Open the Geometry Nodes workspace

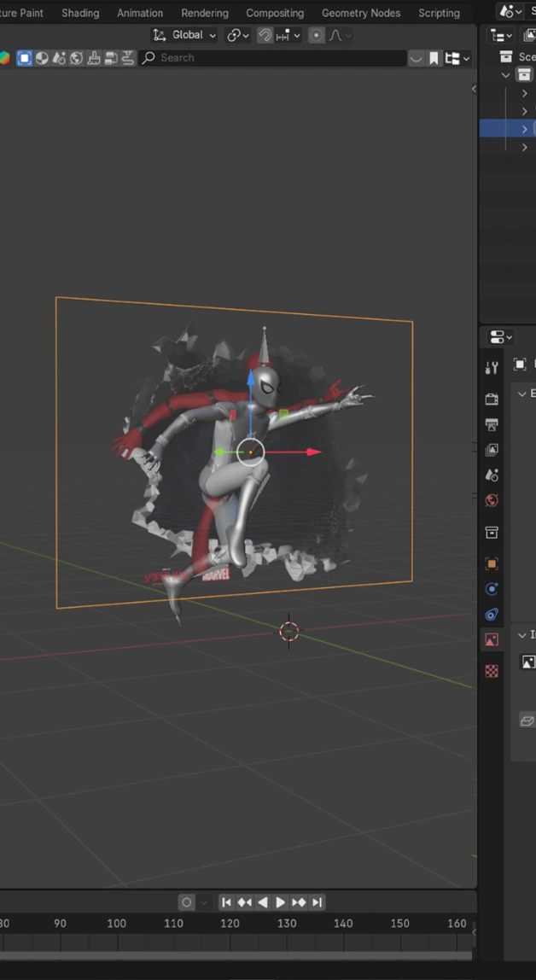tap(361, 13)
